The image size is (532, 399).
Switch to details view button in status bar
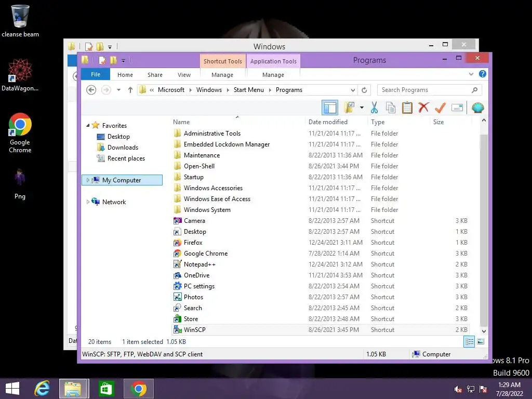coord(469,342)
